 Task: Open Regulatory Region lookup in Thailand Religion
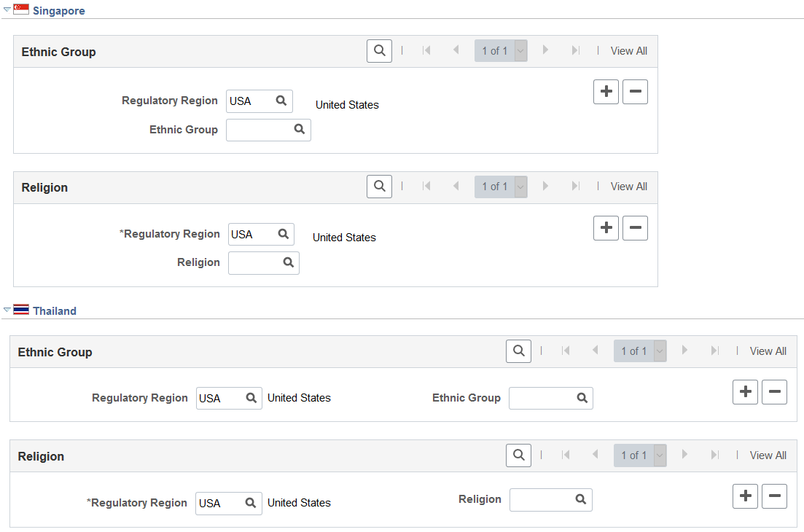pyautogui.click(x=251, y=504)
